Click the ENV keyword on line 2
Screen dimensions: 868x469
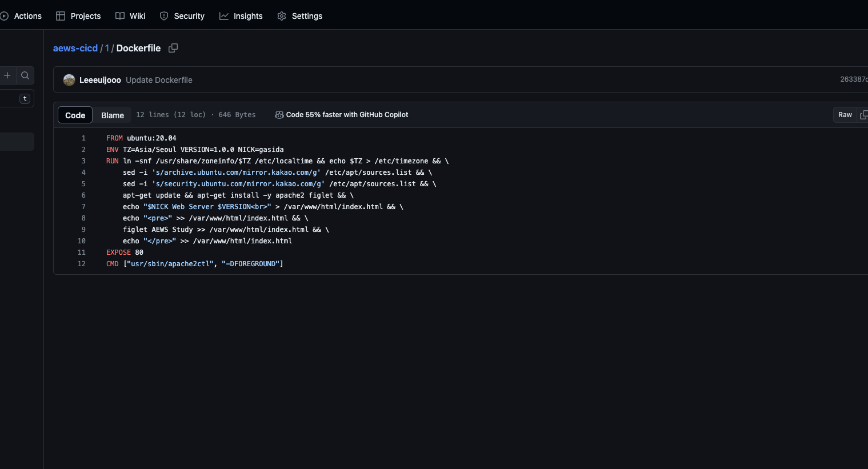pyautogui.click(x=113, y=150)
